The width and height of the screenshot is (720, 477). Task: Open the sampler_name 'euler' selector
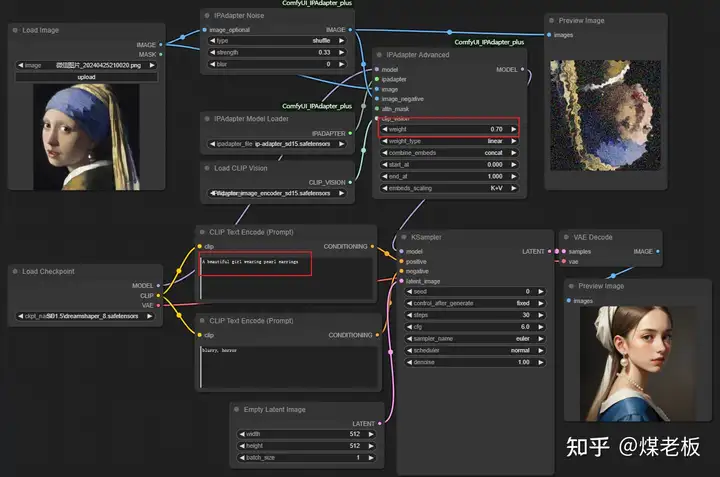pyautogui.click(x=475, y=338)
